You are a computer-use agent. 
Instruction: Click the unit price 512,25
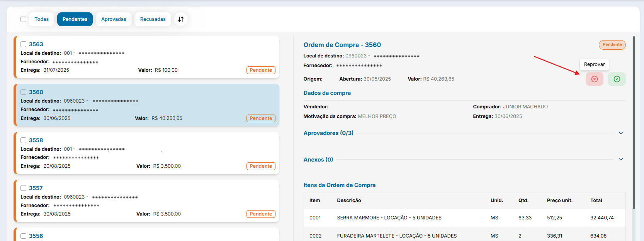pos(554,218)
